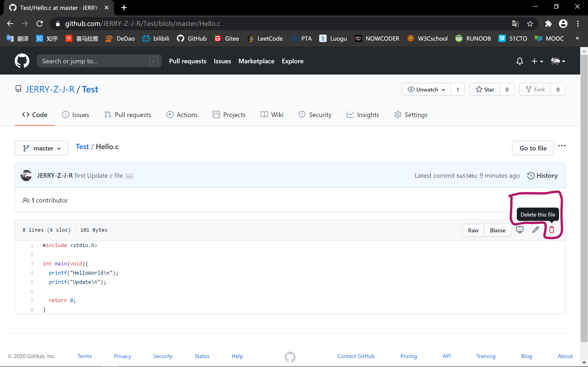Click the notifications bell icon
Image resolution: width=588 pixels, height=367 pixels.
pyautogui.click(x=520, y=61)
